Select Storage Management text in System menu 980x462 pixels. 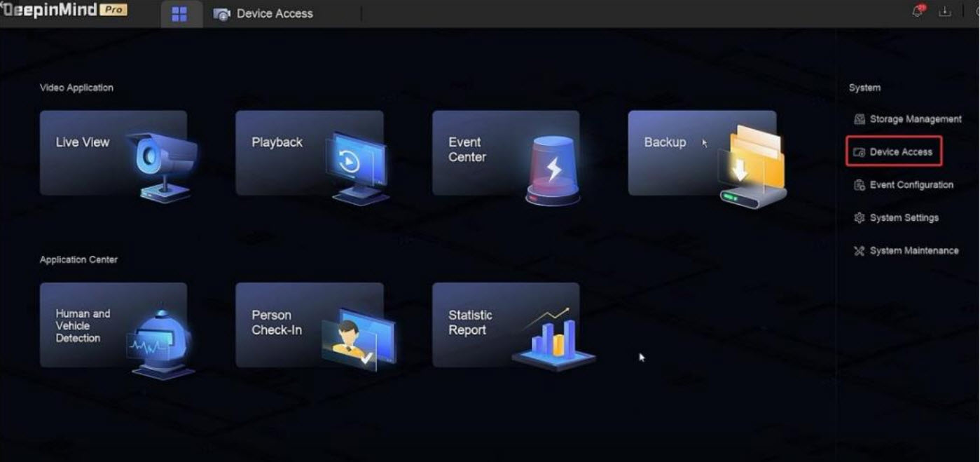click(x=916, y=119)
